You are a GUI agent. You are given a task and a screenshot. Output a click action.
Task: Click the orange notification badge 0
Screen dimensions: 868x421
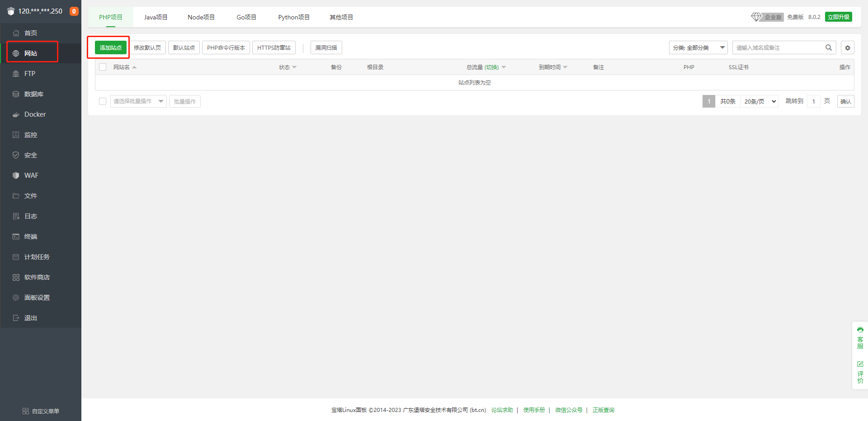click(x=74, y=11)
